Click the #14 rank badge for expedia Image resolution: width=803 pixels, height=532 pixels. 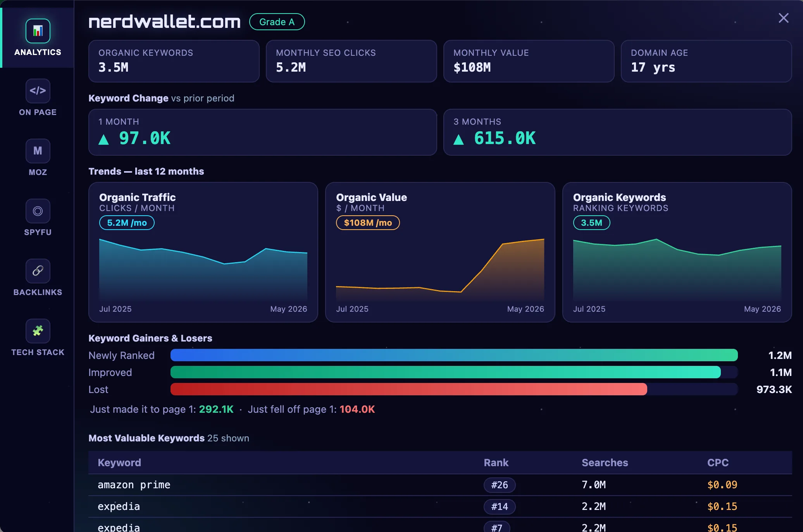click(500, 507)
